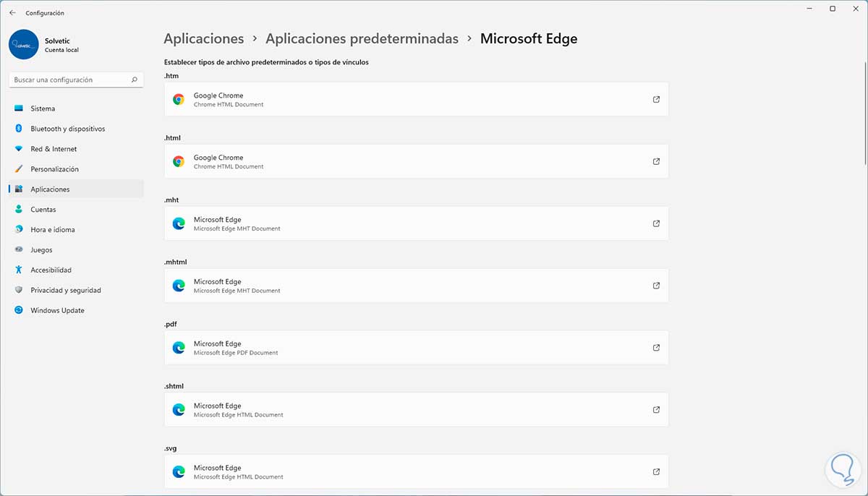Open the external link icon for .mht
This screenshot has height=496, width=868.
tap(656, 224)
